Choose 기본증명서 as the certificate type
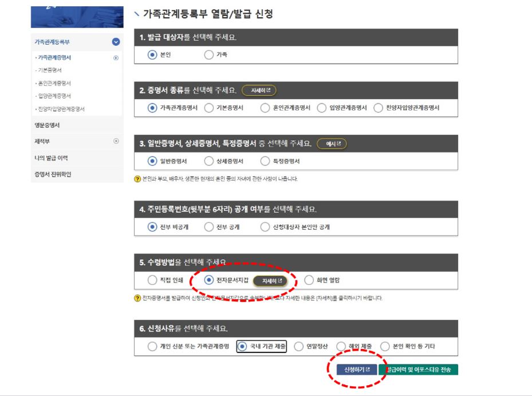532x396 pixels. coord(209,108)
